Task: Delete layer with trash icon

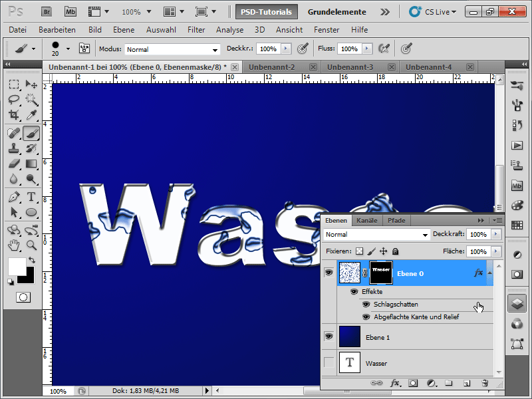Action: click(485, 383)
